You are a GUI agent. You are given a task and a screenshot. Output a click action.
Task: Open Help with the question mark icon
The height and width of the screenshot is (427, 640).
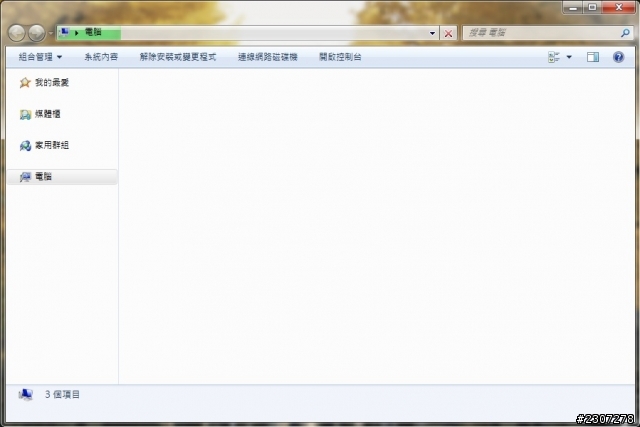click(618, 57)
